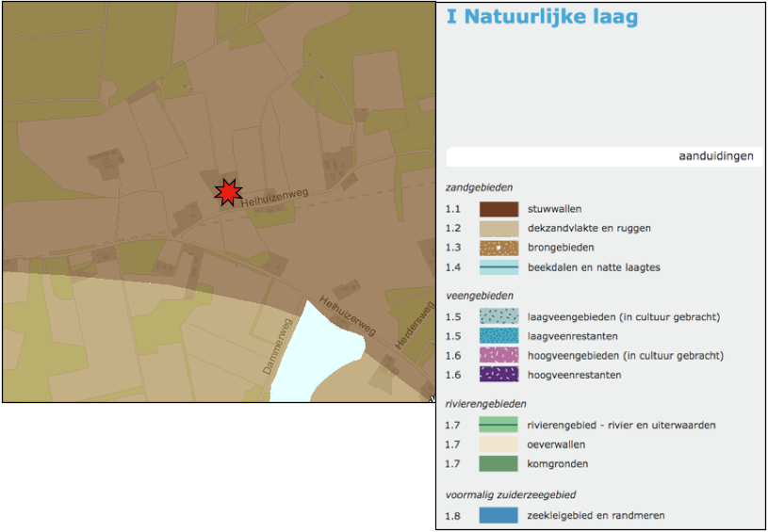Click 'hoogveengebieden (in cultuur gebracht)' label
Image resolution: width=768 pixels, height=532 pixels.
click(x=626, y=355)
